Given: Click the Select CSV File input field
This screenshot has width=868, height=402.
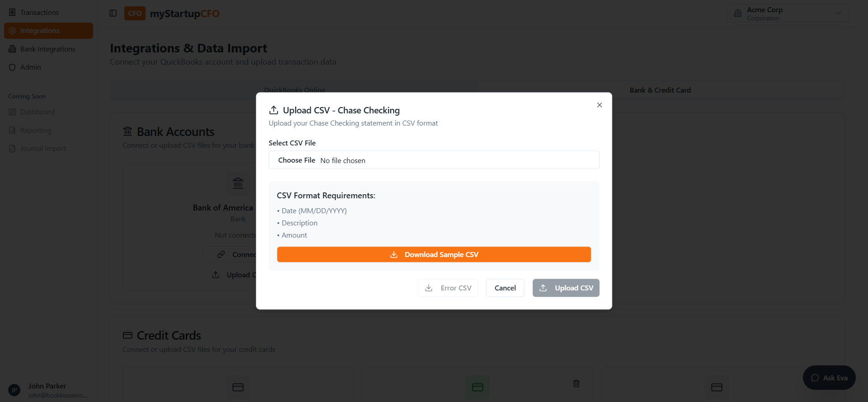Looking at the screenshot, I should coord(434,160).
